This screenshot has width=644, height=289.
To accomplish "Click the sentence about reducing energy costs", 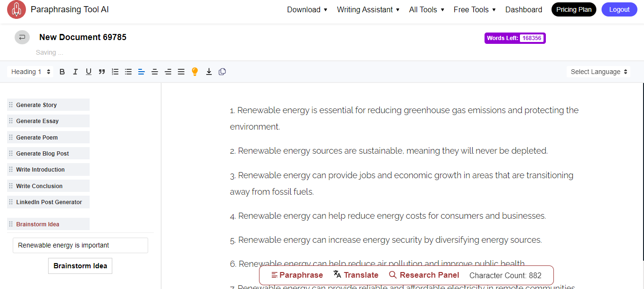I will tap(388, 216).
